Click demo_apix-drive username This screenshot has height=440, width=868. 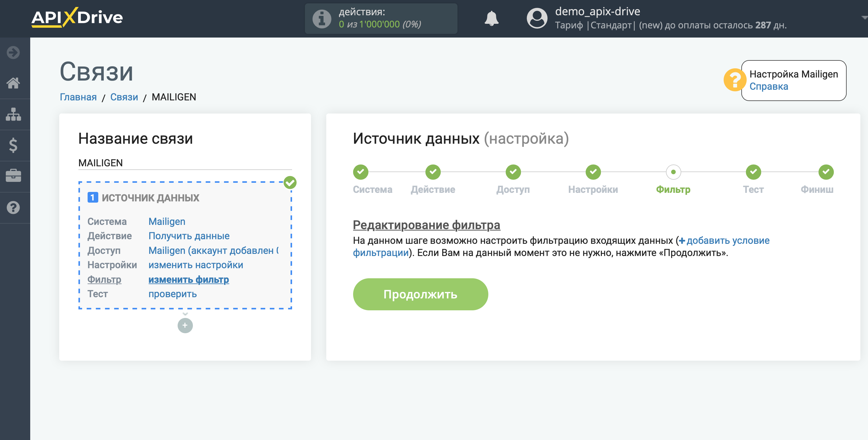pos(597,12)
